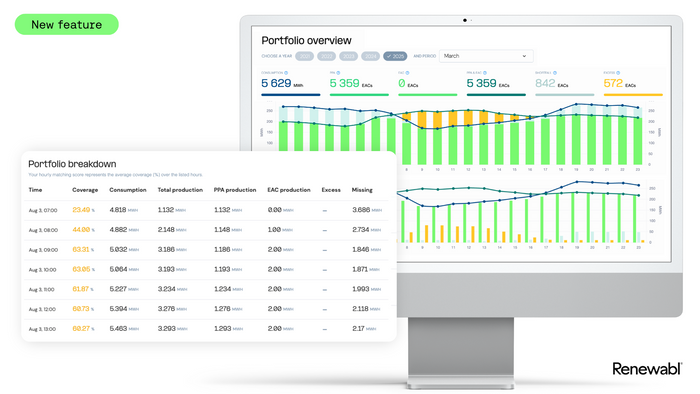The image size is (700, 394).
Task: Click the green 5 359 EACs PPA value
Action: (351, 83)
